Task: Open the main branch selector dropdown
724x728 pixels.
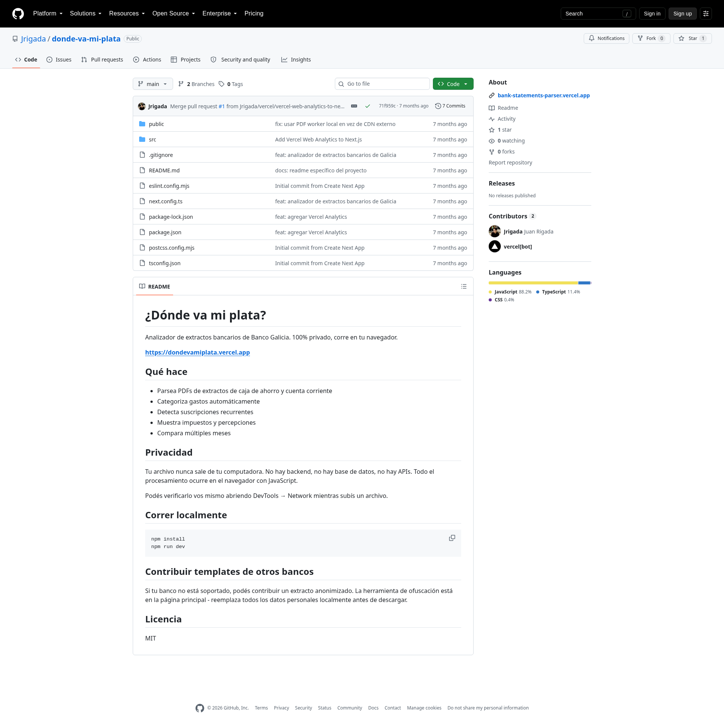Action: tap(153, 84)
